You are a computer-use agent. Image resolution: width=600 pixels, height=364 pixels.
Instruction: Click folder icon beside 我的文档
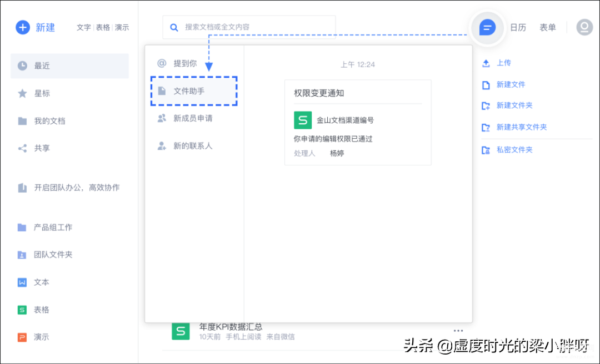pyautogui.click(x=23, y=121)
